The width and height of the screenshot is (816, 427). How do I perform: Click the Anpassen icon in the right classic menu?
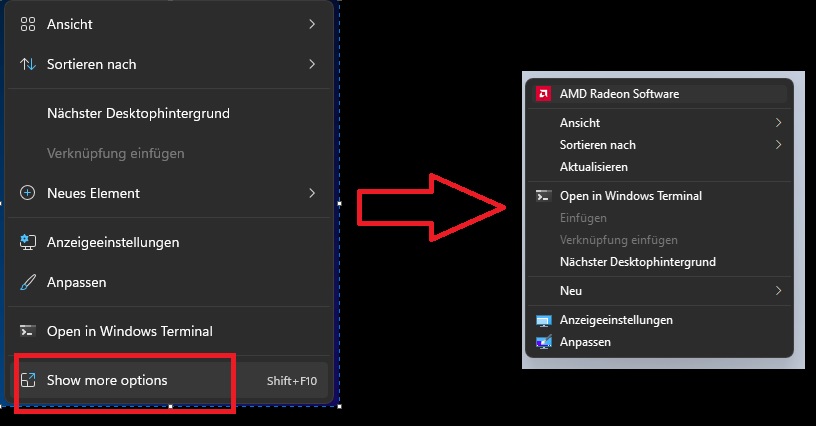[543, 342]
